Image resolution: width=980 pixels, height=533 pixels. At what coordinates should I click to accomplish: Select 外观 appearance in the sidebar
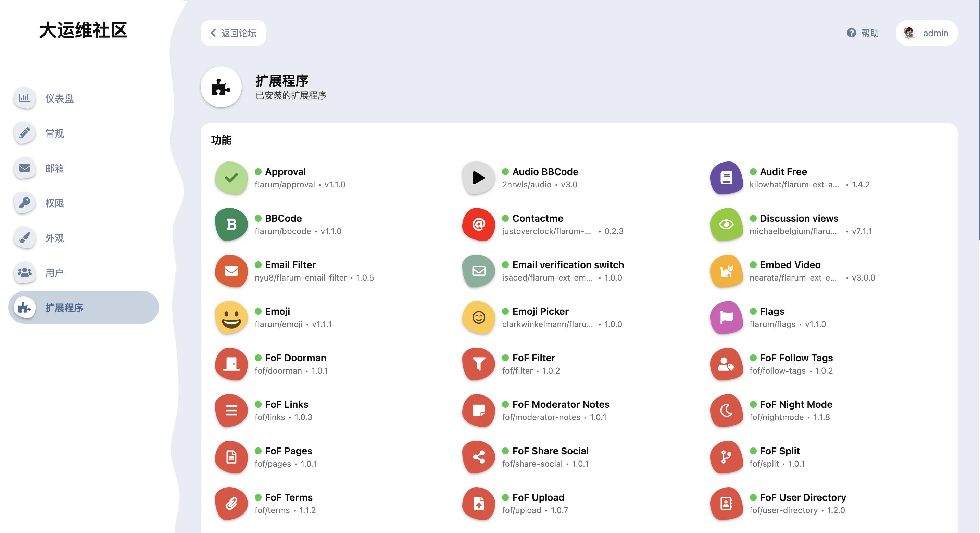coord(54,238)
